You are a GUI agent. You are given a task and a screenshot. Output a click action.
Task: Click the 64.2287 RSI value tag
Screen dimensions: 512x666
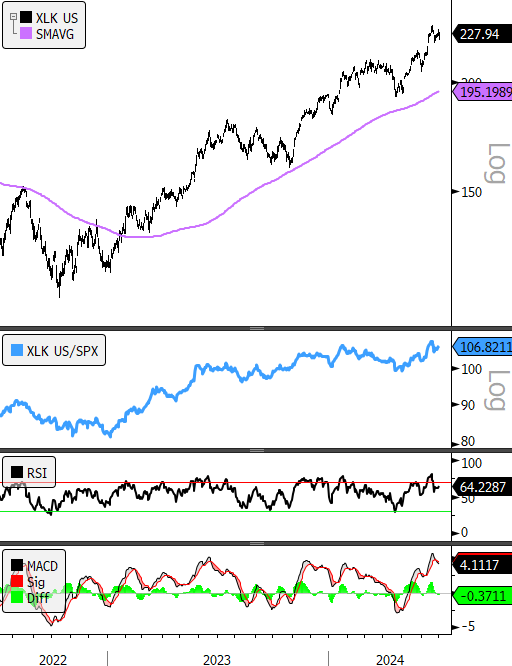(x=483, y=487)
